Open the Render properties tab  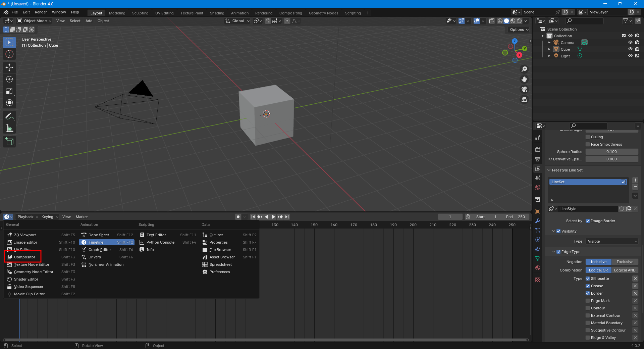(x=538, y=149)
